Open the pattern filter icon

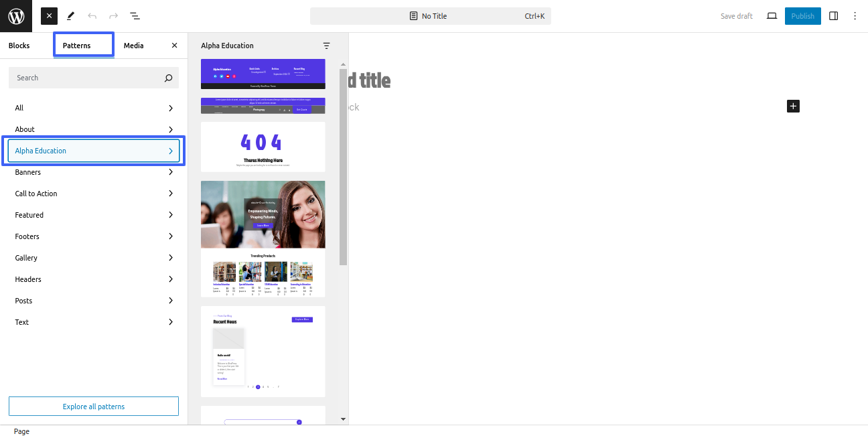point(326,46)
